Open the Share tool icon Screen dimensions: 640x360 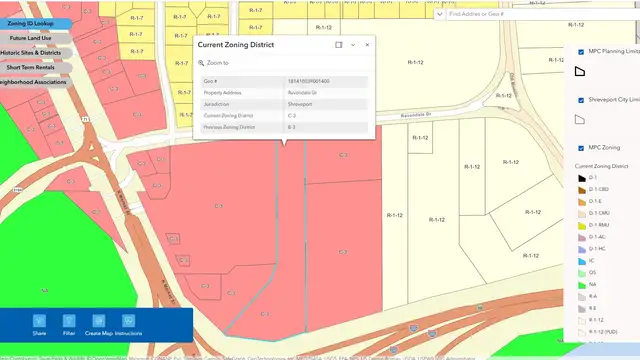pos(39,321)
